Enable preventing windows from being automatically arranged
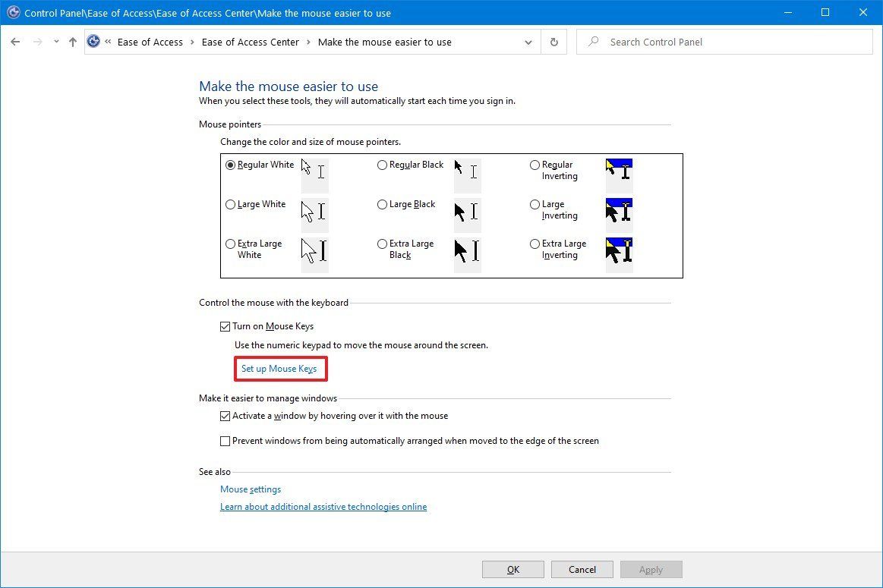Screen dimensions: 883x588 [x=225, y=441]
